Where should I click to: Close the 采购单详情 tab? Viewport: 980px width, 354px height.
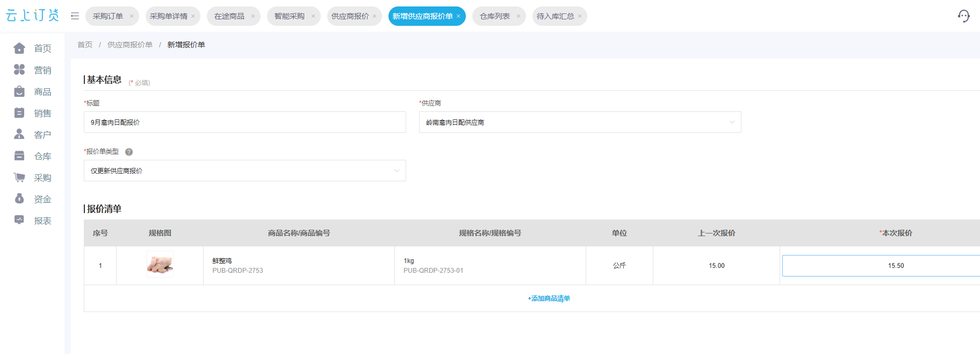(193, 16)
